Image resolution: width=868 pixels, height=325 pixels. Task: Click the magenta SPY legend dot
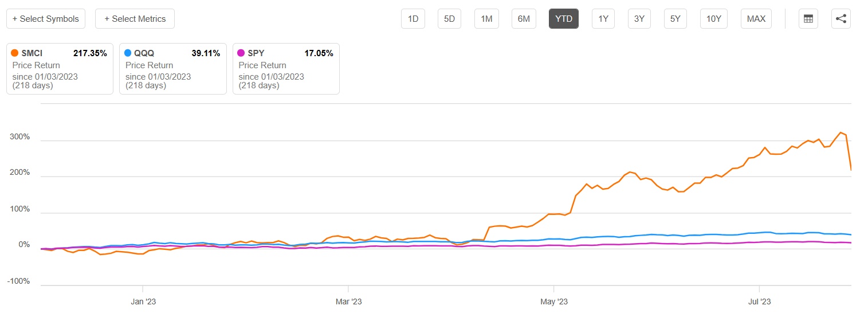(x=241, y=53)
